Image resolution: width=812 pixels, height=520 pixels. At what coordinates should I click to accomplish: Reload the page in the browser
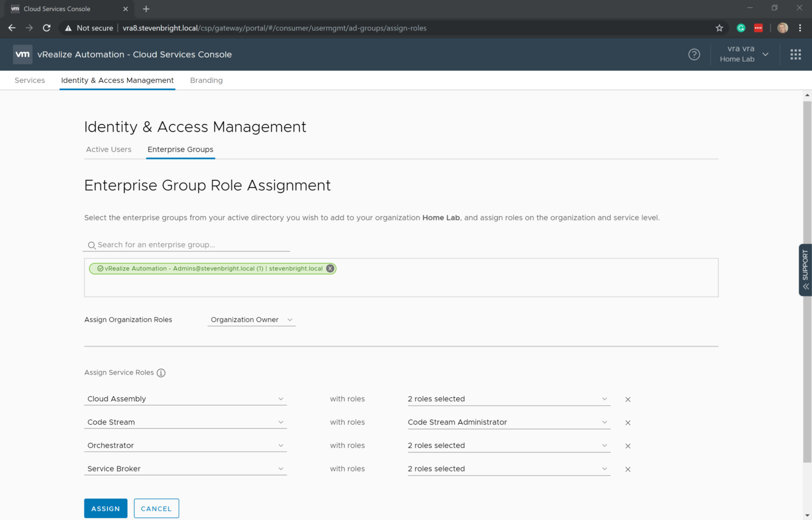(x=47, y=28)
